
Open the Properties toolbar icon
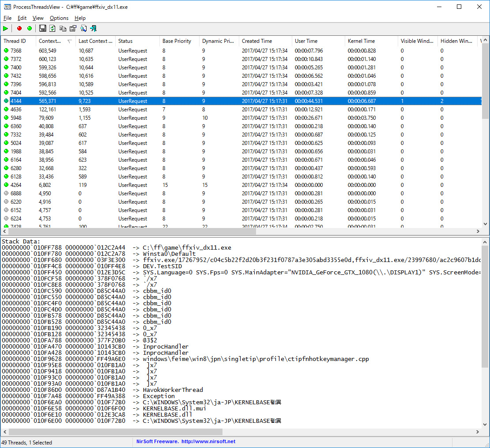(73, 28)
